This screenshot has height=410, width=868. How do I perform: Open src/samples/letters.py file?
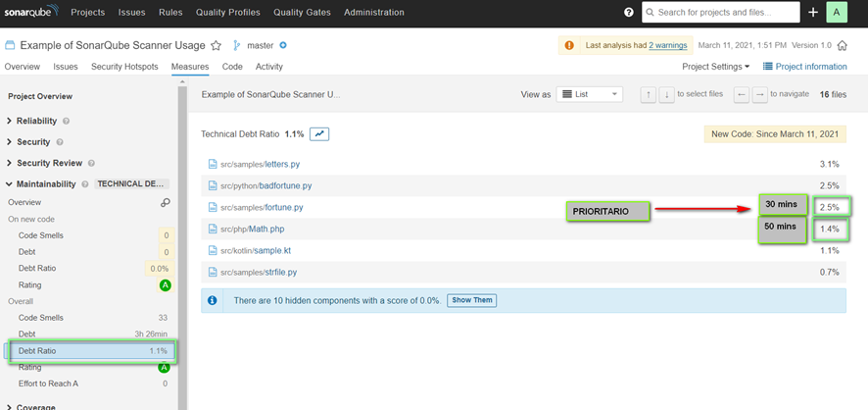click(261, 164)
